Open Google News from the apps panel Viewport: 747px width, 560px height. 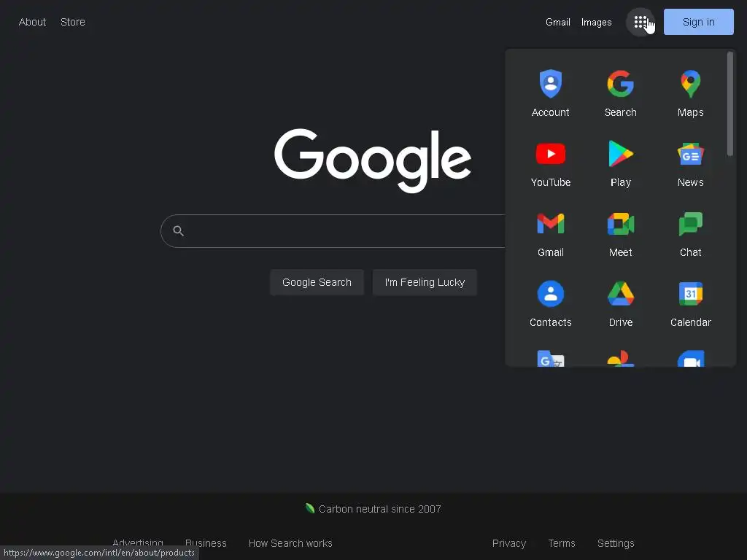pyautogui.click(x=690, y=163)
